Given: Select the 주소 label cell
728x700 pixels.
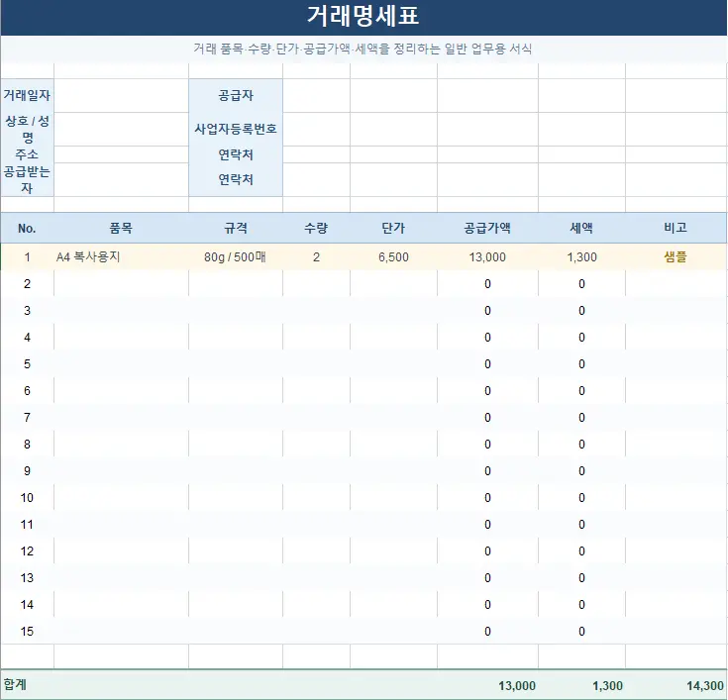Looking at the screenshot, I should pos(27,154).
